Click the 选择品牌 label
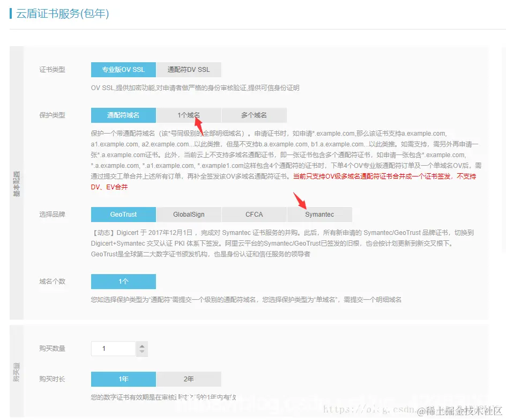Viewport: 506px width, 420px height. tap(53, 215)
